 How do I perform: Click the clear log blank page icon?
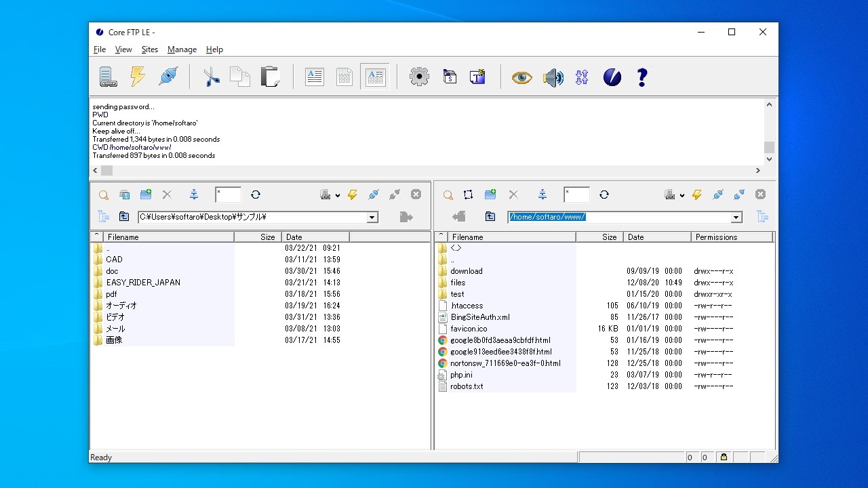[344, 77]
